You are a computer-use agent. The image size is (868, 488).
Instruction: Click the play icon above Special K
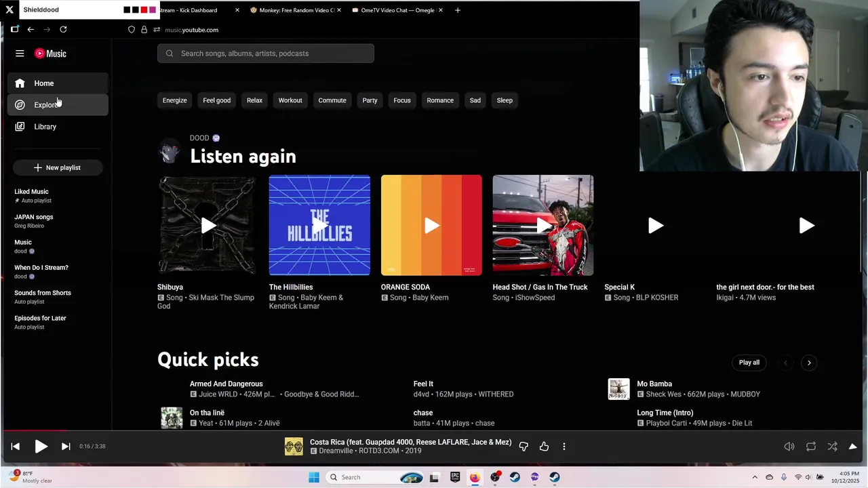point(655,225)
